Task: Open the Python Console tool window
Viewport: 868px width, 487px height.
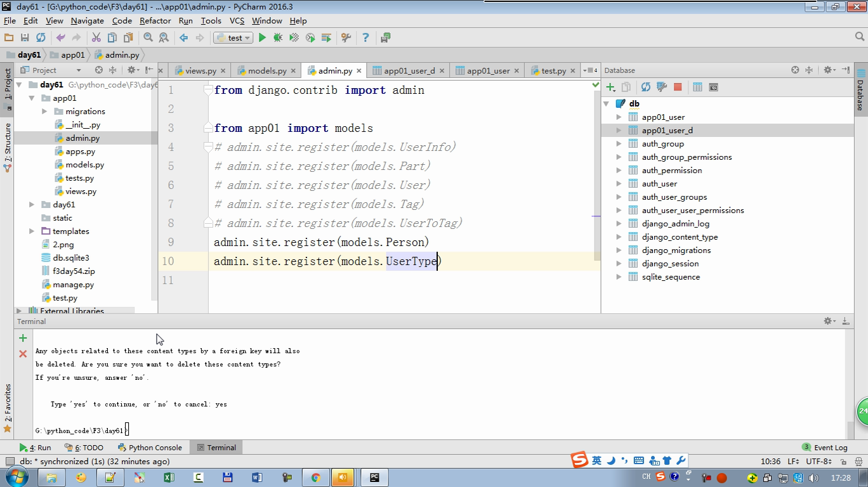Action: (150, 448)
